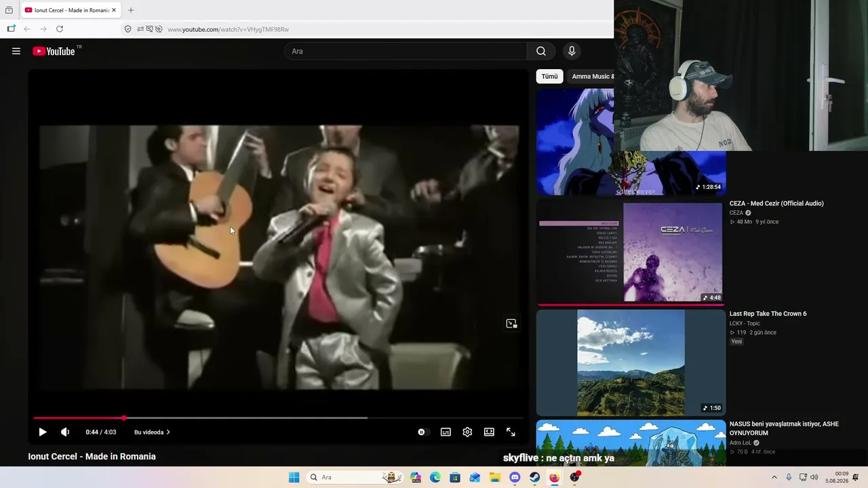
Task: Reload the page with the refresh button
Action: click(60, 29)
